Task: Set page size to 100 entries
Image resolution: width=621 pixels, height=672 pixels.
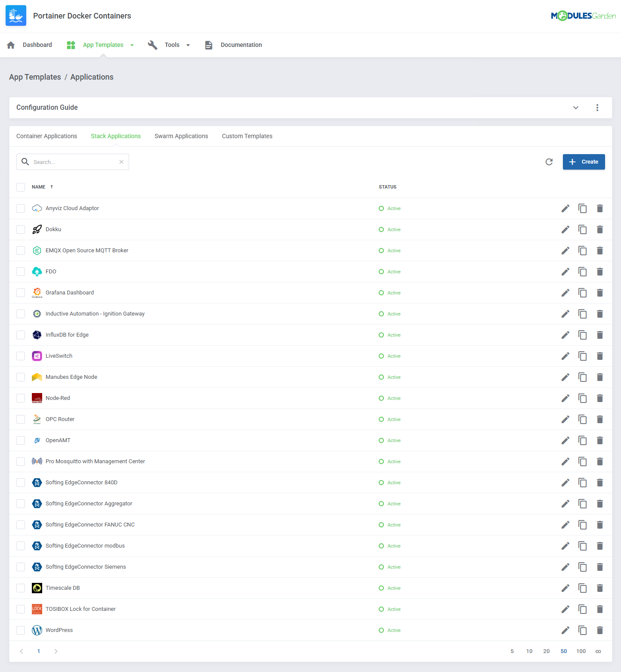Action: (x=581, y=651)
